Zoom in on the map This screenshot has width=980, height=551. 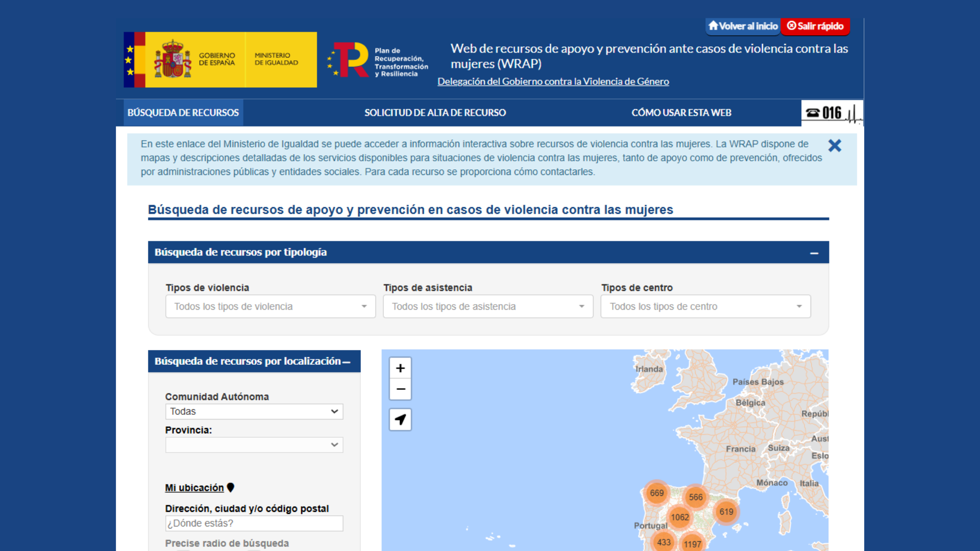pyautogui.click(x=401, y=368)
